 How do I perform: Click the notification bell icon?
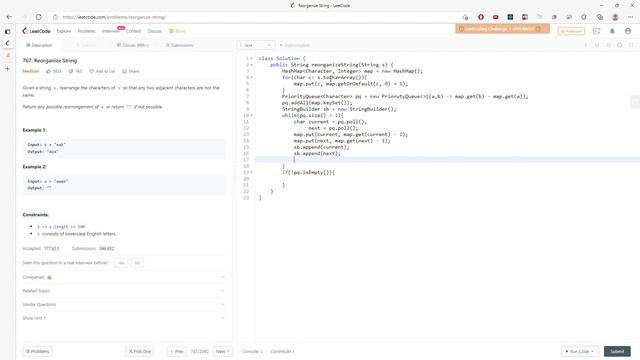coord(612,31)
